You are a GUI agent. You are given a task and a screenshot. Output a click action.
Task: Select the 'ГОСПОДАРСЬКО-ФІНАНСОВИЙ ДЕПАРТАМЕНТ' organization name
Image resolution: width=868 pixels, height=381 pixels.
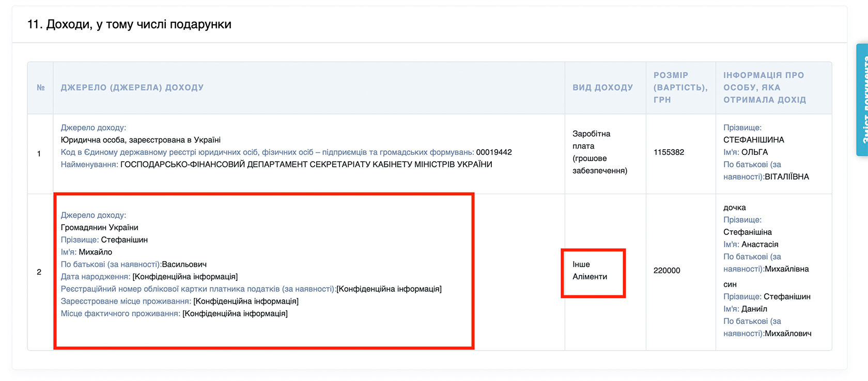(306, 165)
